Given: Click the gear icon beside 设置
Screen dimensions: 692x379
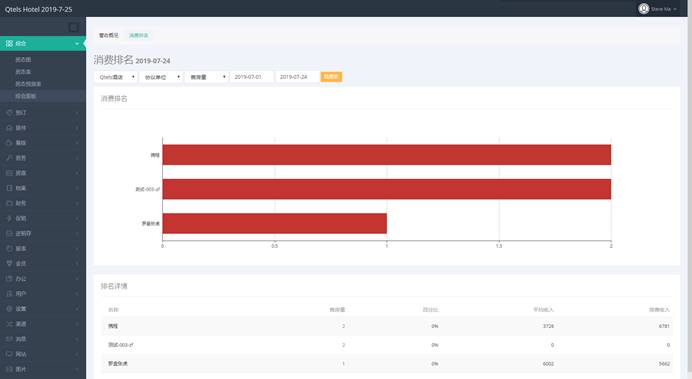Looking at the screenshot, I should point(9,309).
